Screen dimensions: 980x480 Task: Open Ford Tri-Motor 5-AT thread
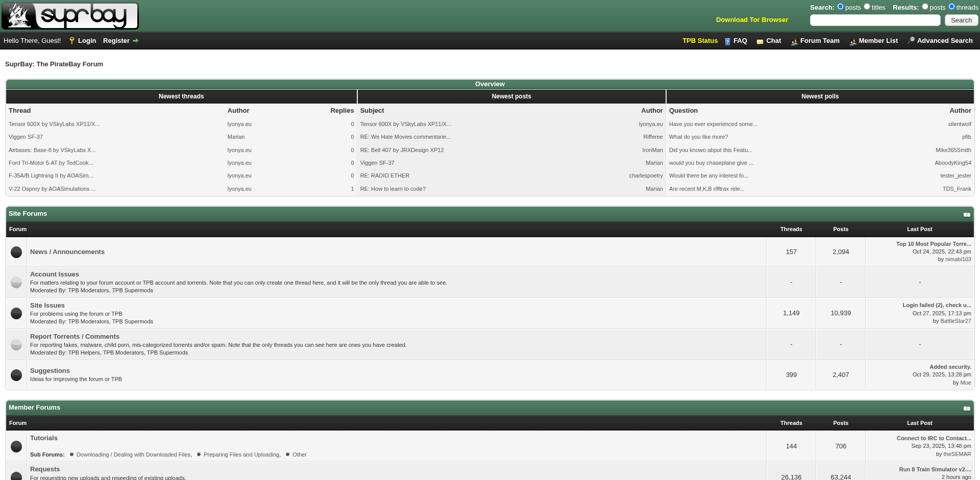(51, 163)
